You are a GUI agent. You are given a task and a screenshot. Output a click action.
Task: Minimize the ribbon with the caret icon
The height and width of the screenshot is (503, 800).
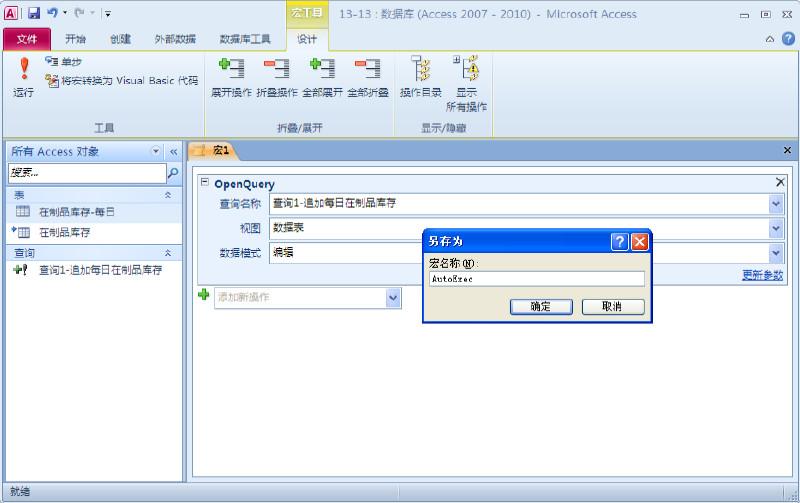pyautogui.click(x=770, y=39)
